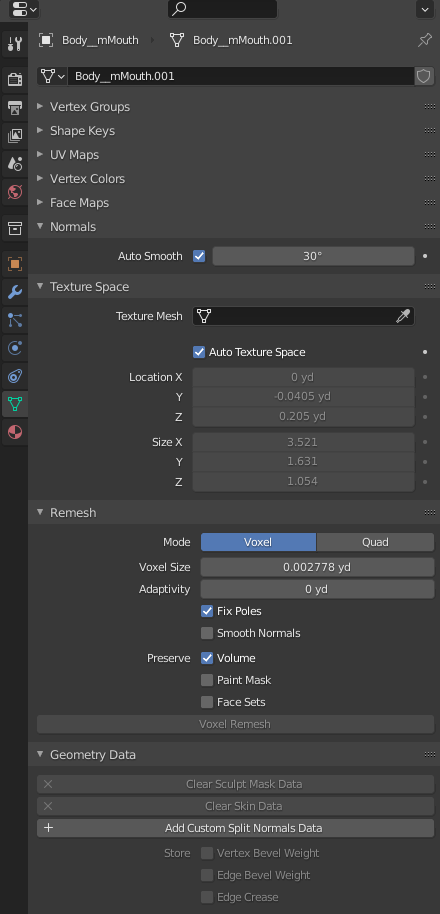Enable the Smooth Normals checkbox

207,633
